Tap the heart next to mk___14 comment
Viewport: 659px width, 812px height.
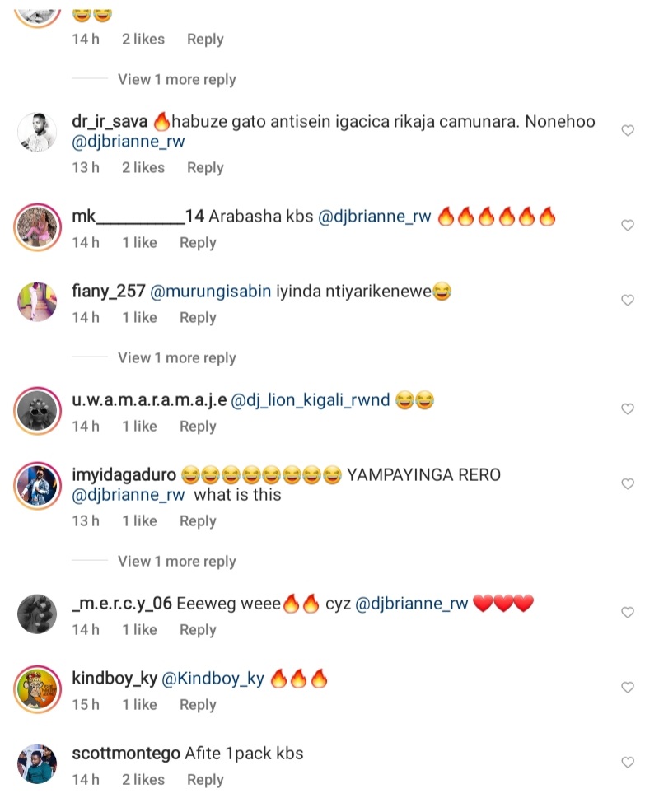pos(628,226)
